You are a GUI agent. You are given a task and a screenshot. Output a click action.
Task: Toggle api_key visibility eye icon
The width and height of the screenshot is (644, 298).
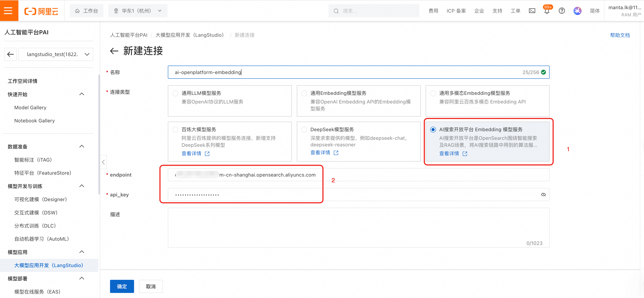(543, 194)
